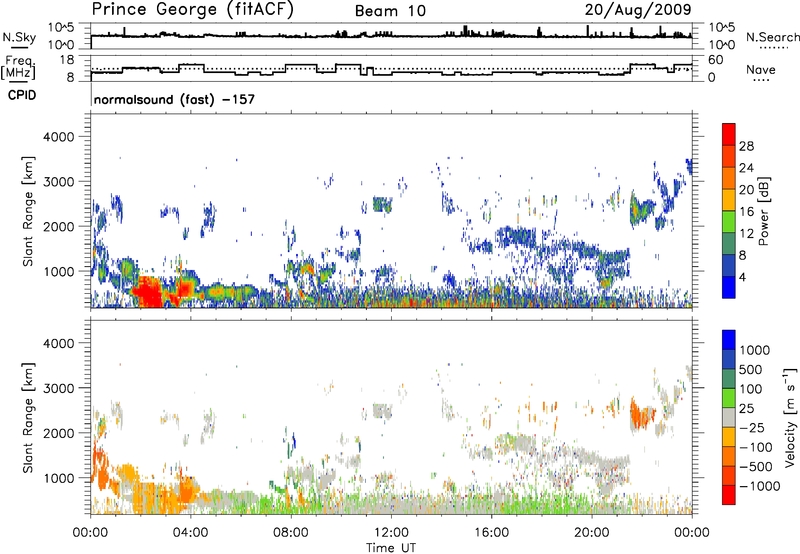Click the '12:00' time tick label
Screen dimensions: 800x554
pos(391,533)
